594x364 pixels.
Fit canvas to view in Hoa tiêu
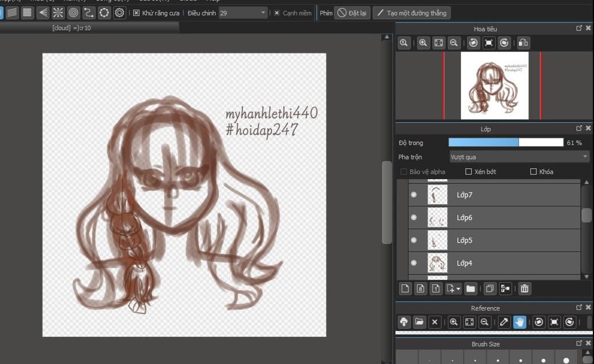pyautogui.click(x=439, y=43)
